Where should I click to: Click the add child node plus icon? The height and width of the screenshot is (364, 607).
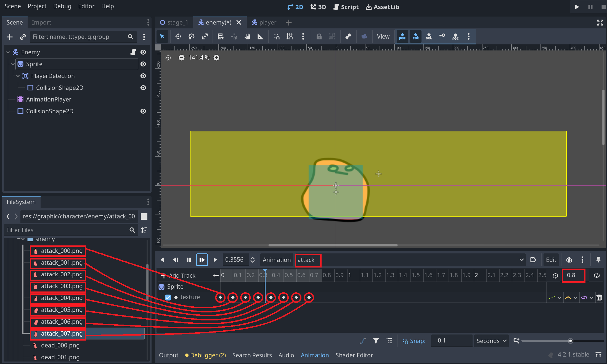coord(10,37)
